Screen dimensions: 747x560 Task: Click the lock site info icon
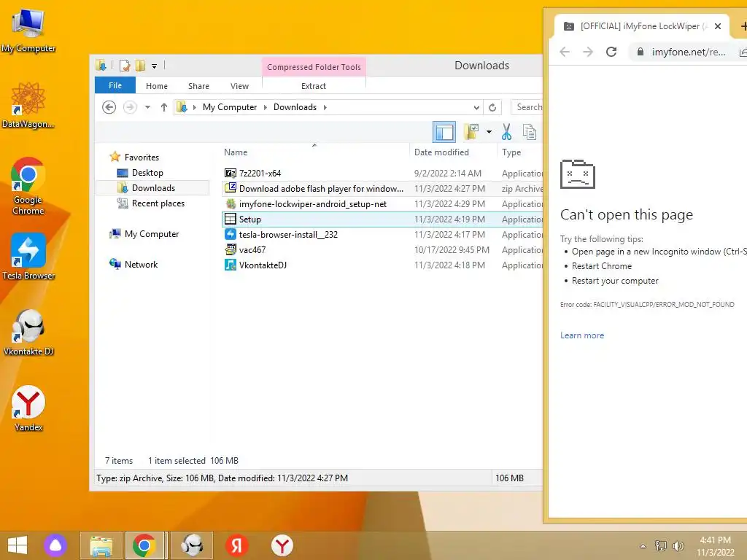click(x=640, y=52)
